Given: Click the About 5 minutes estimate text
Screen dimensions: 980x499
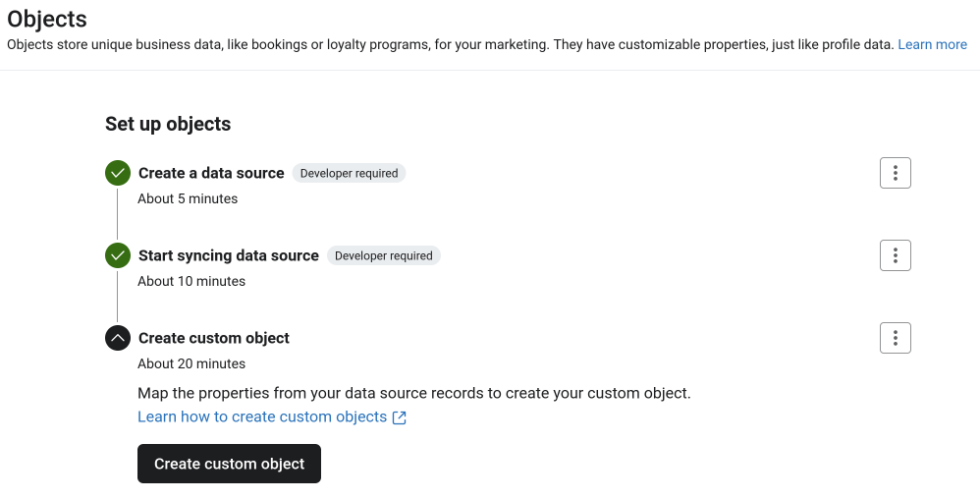Looking at the screenshot, I should click(188, 198).
